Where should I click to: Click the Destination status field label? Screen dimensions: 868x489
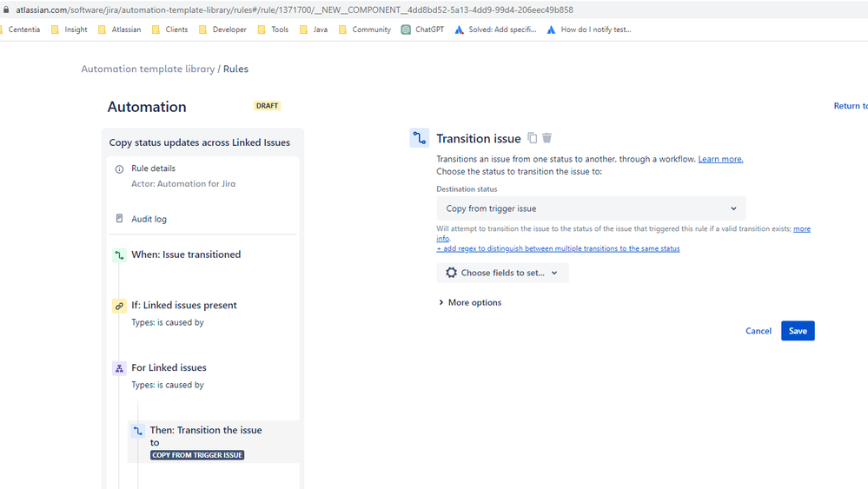tap(467, 189)
